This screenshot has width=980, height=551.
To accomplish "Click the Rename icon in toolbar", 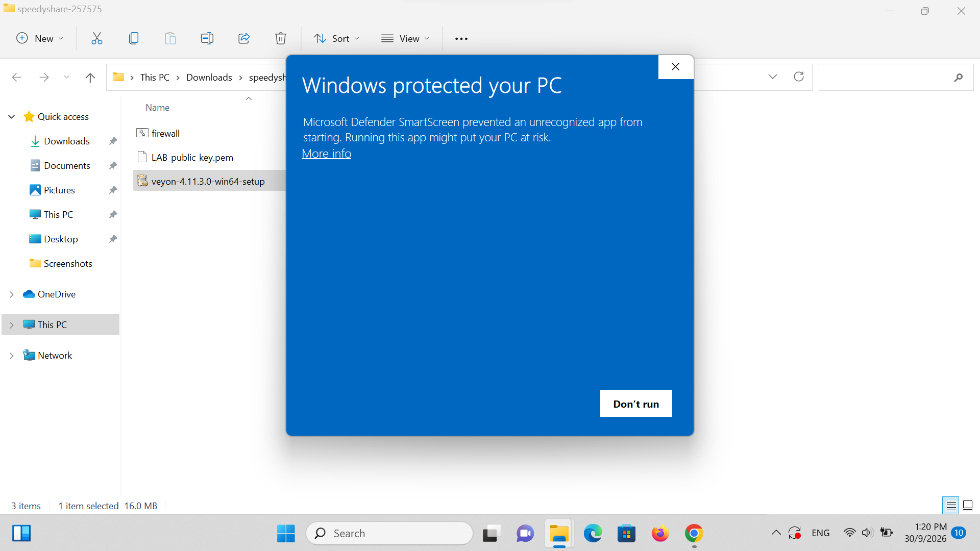I will click(207, 38).
